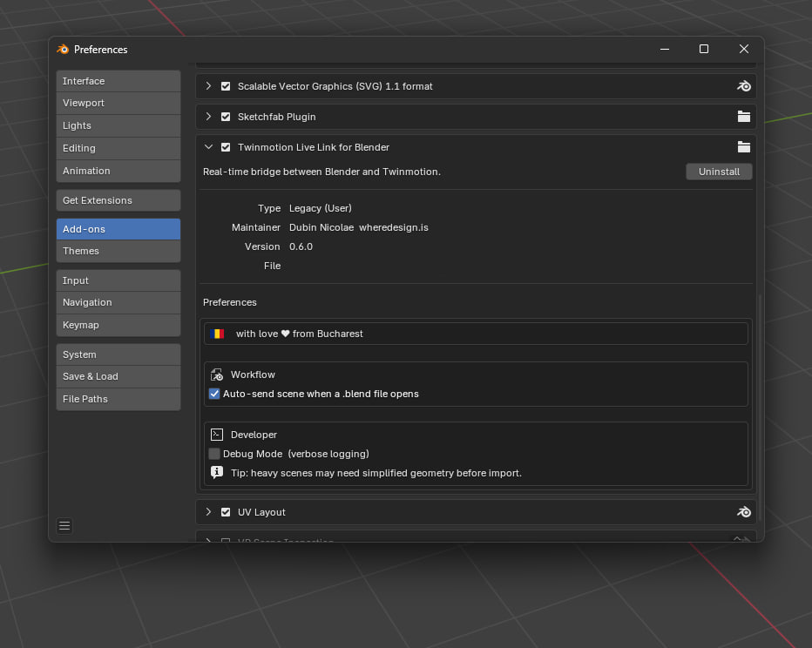Image resolution: width=812 pixels, height=648 pixels.
Task: Click the info tip icon
Action: [x=216, y=472]
